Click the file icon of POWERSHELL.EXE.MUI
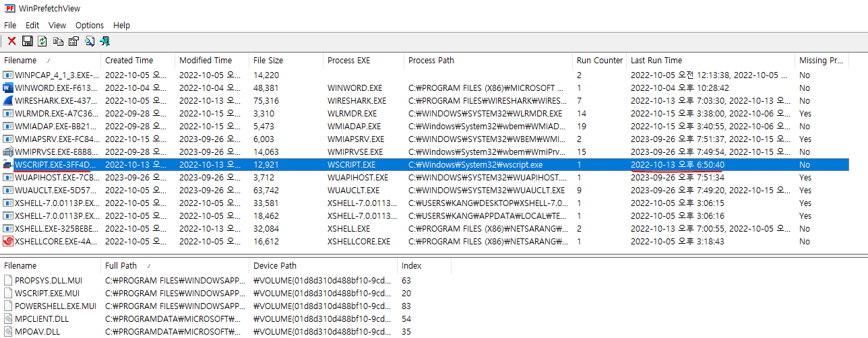This screenshot has width=868, height=338. point(8,306)
